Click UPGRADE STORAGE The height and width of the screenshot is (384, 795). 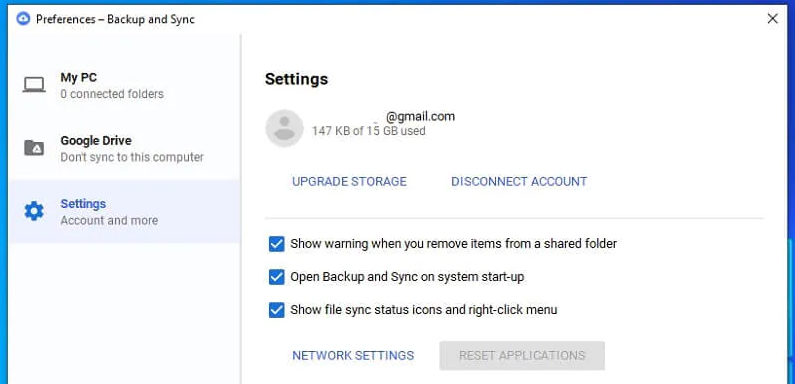(x=349, y=182)
